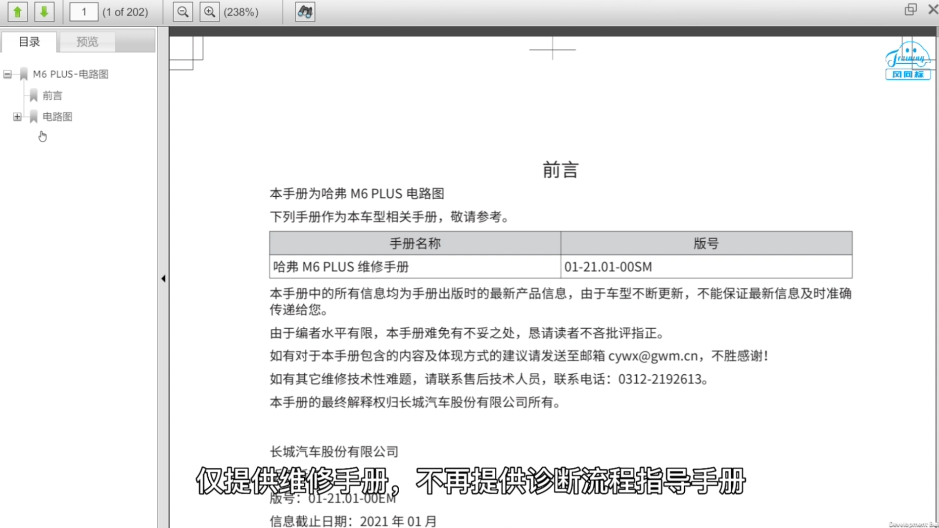Expand the 电路图 tree node

[17, 117]
